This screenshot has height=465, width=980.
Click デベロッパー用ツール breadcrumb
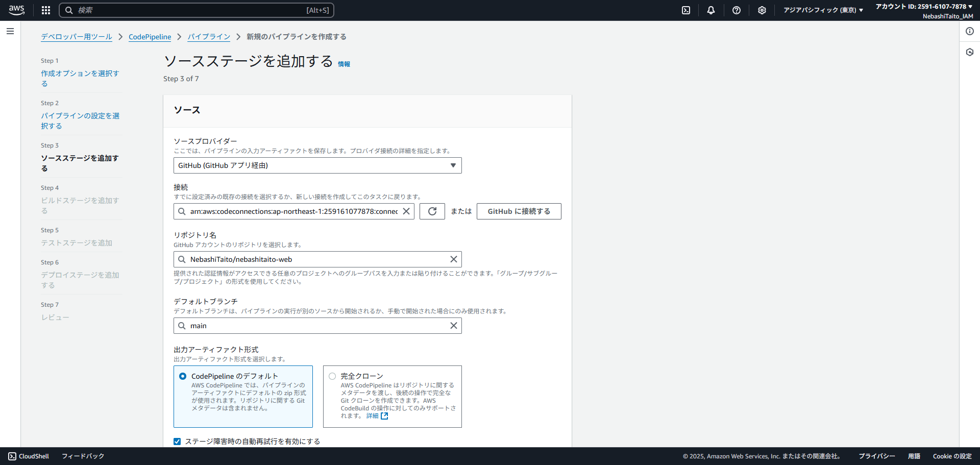click(x=77, y=37)
